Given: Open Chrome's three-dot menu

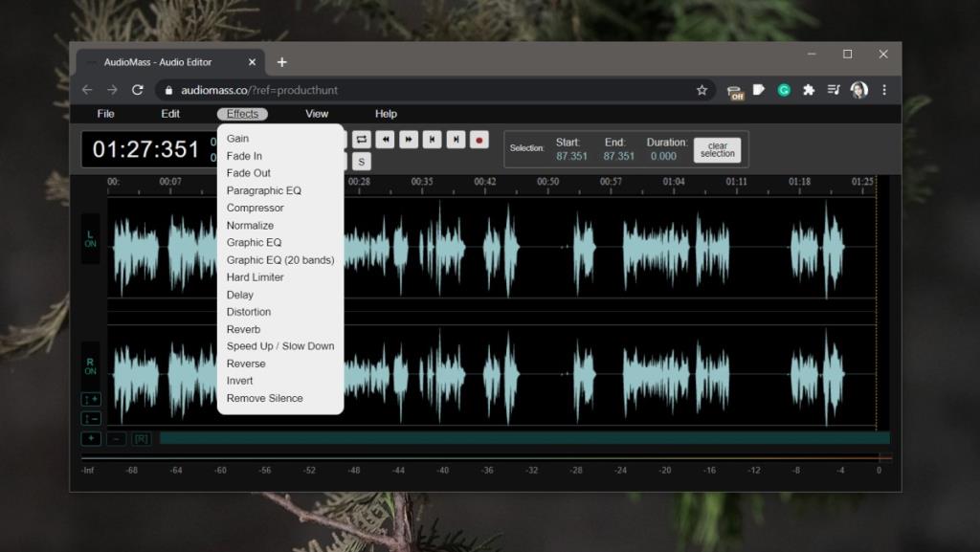Looking at the screenshot, I should 883,90.
